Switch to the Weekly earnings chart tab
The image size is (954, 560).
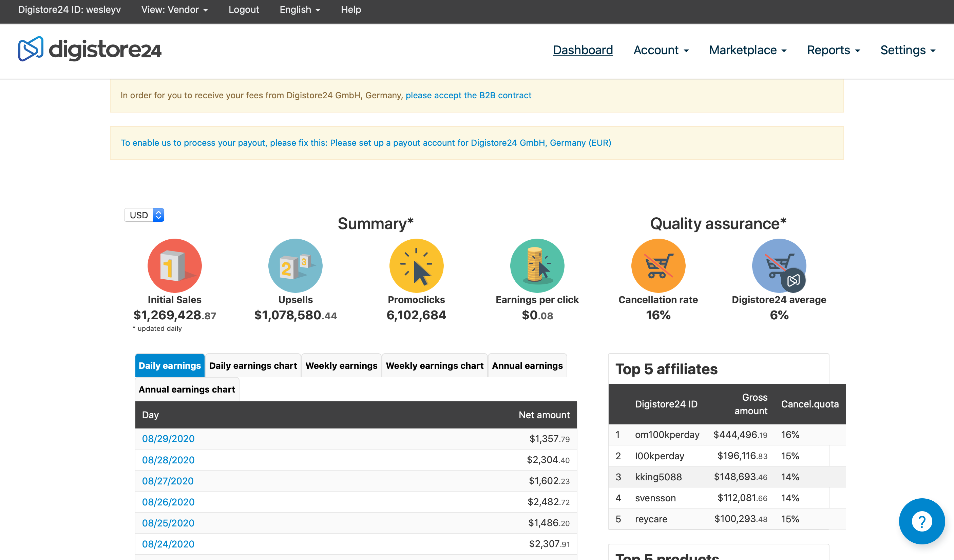[x=435, y=365]
